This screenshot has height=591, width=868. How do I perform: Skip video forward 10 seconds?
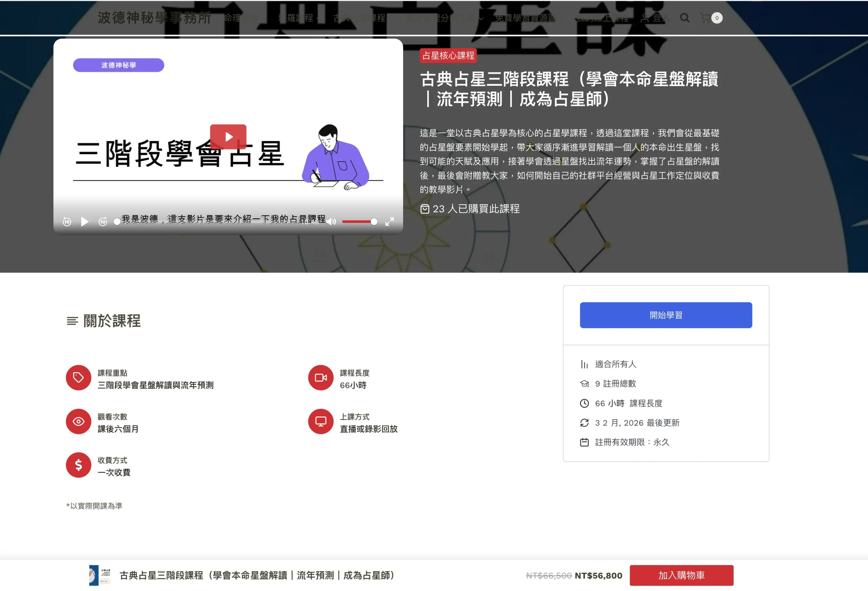click(x=103, y=222)
